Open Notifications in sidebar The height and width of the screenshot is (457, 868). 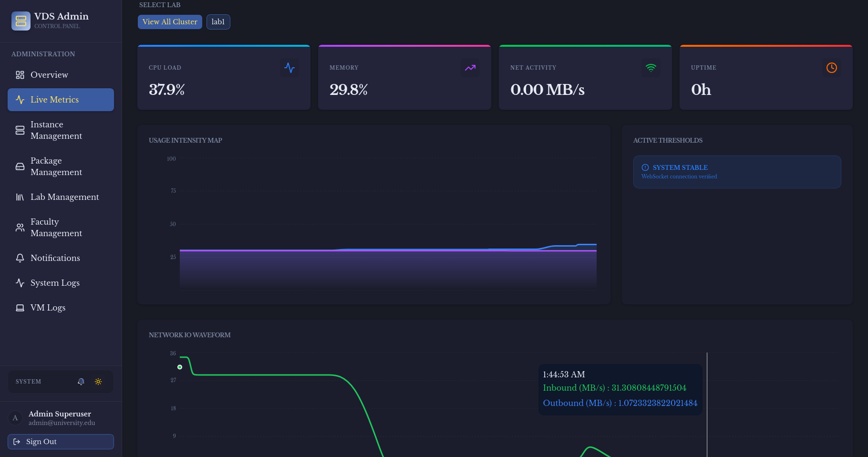click(x=61, y=258)
